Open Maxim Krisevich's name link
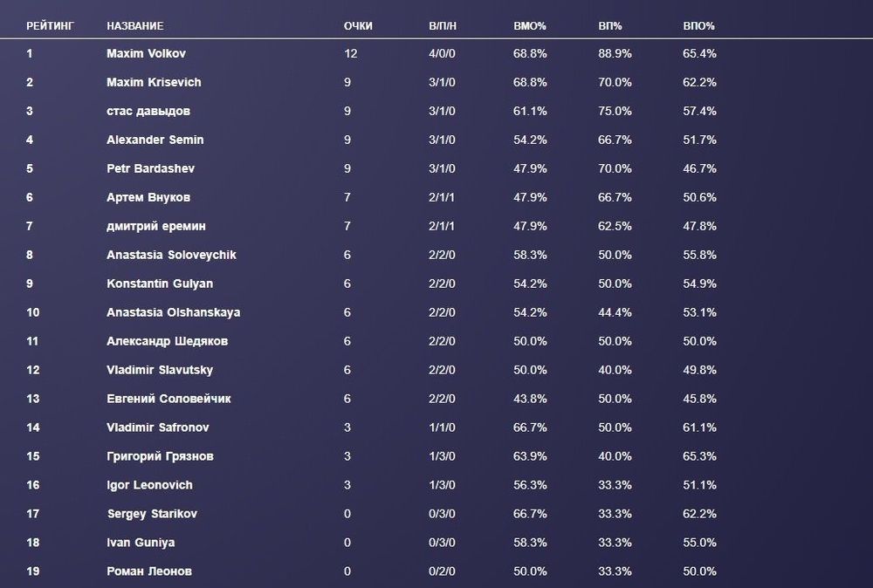Image resolution: width=873 pixels, height=588 pixels. pyautogui.click(x=154, y=83)
